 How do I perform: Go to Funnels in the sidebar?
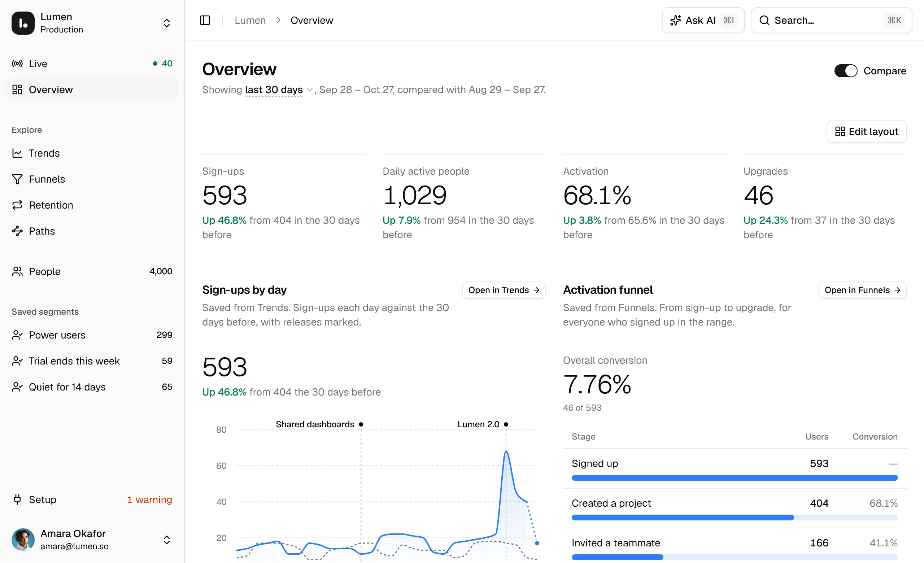click(x=92, y=179)
